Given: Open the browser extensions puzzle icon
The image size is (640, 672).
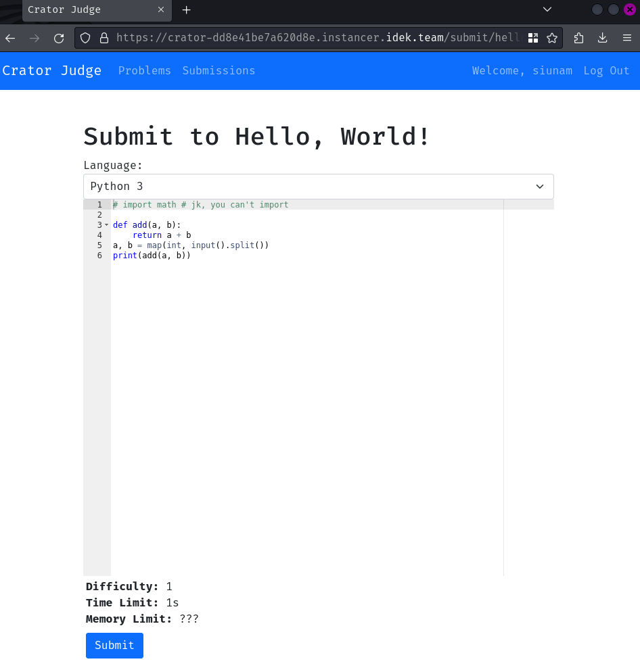Looking at the screenshot, I should click(x=578, y=38).
